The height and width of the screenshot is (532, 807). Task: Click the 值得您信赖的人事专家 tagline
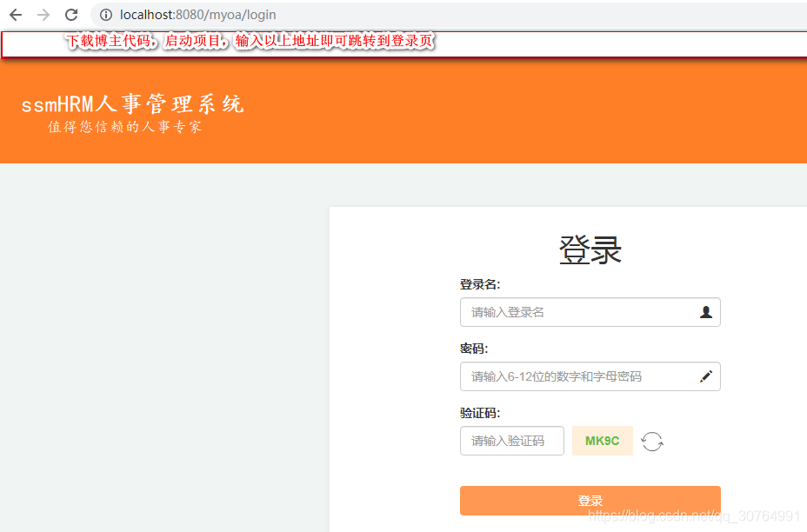click(x=122, y=127)
